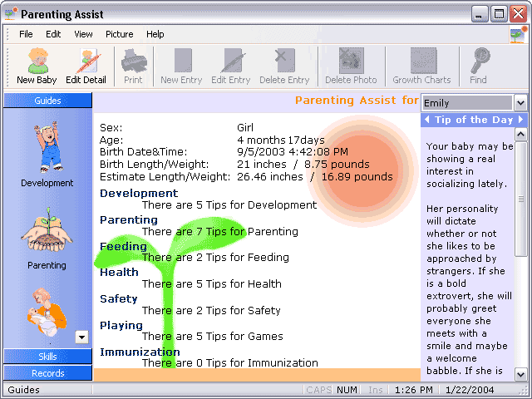The height and width of the screenshot is (399, 532).
Task: Click the status bar date '1/22/2004'
Action: pyautogui.click(x=470, y=390)
